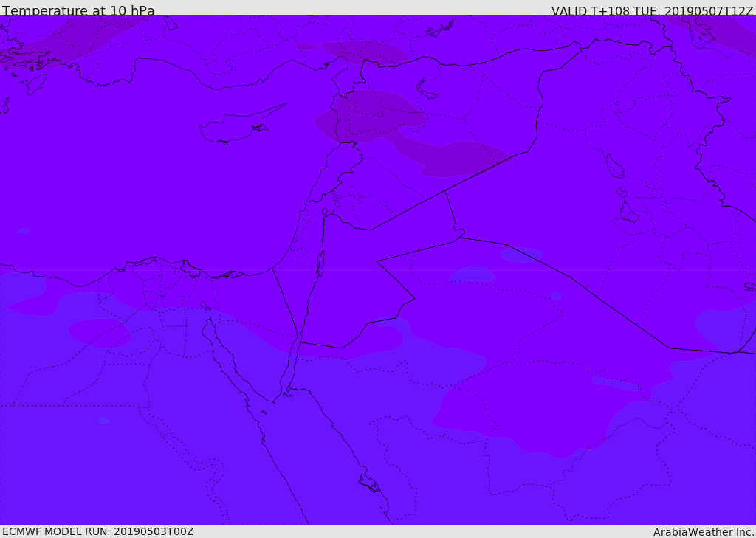Click the 'VALID T+108 TUE. 20190507T12Z' label

click(652, 11)
